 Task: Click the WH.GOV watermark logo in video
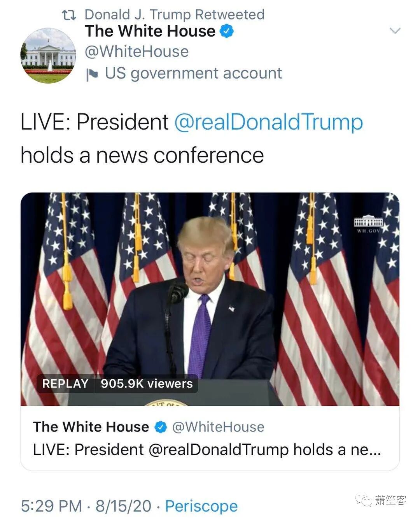(x=368, y=224)
